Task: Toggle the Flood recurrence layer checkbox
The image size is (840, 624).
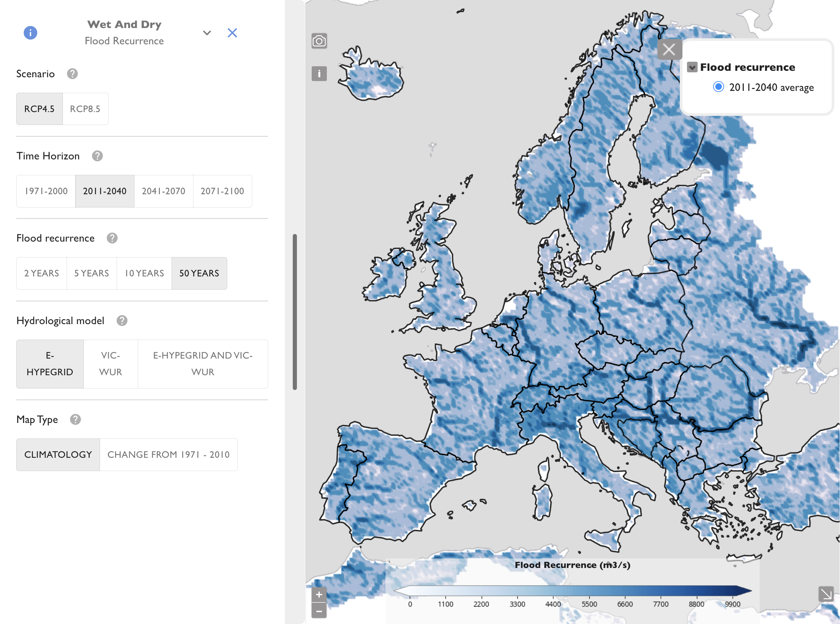Action: [x=692, y=67]
